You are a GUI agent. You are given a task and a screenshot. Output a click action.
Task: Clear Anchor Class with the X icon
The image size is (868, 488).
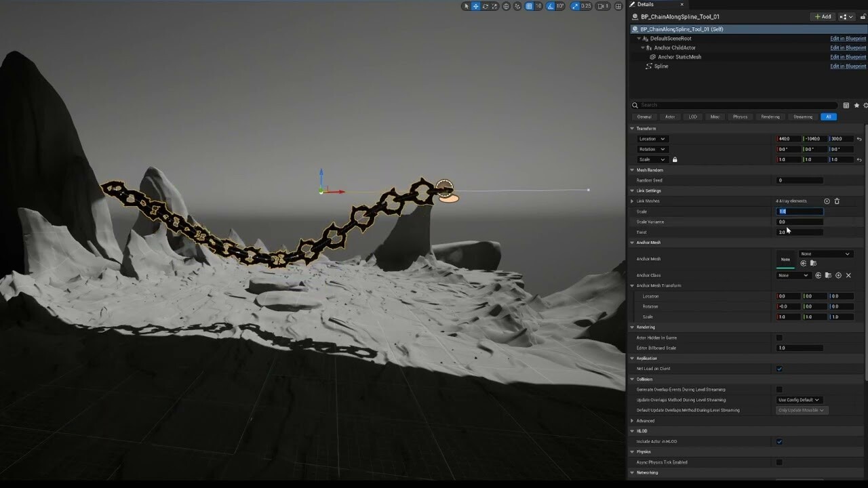click(x=848, y=275)
